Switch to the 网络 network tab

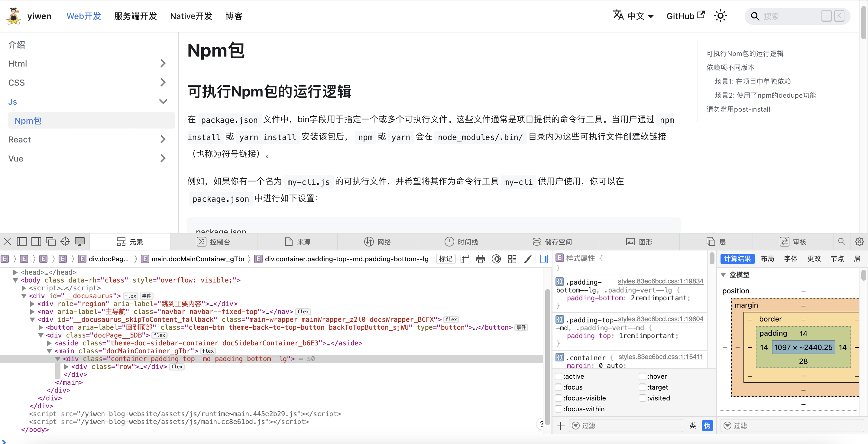click(x=378, y=242)
